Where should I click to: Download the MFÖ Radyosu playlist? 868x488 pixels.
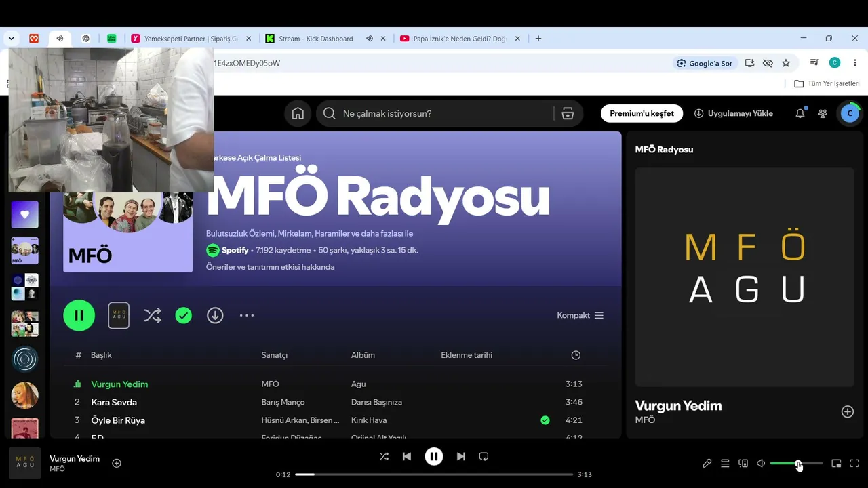(215, 315)
